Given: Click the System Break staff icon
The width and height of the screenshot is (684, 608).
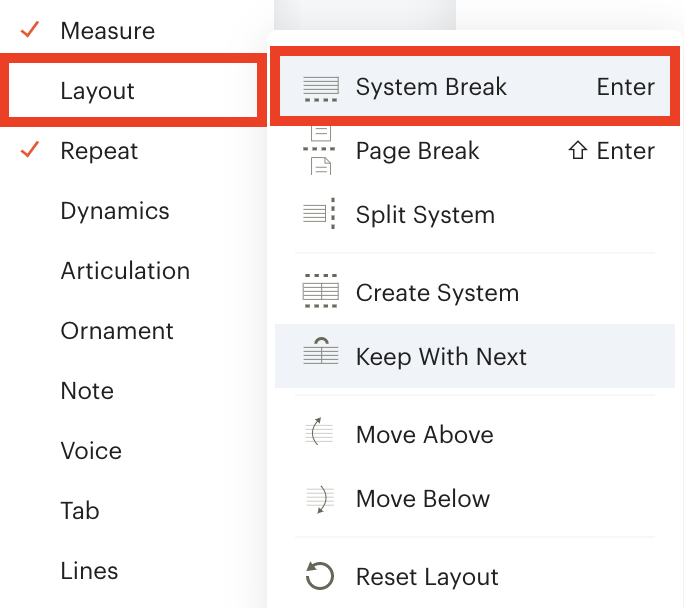Looking at the screenshot, I should click(321, 89).
